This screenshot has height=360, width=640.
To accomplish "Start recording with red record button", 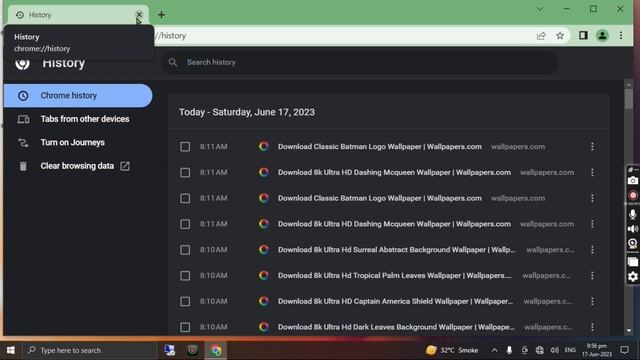I will (x=633, y=196).
